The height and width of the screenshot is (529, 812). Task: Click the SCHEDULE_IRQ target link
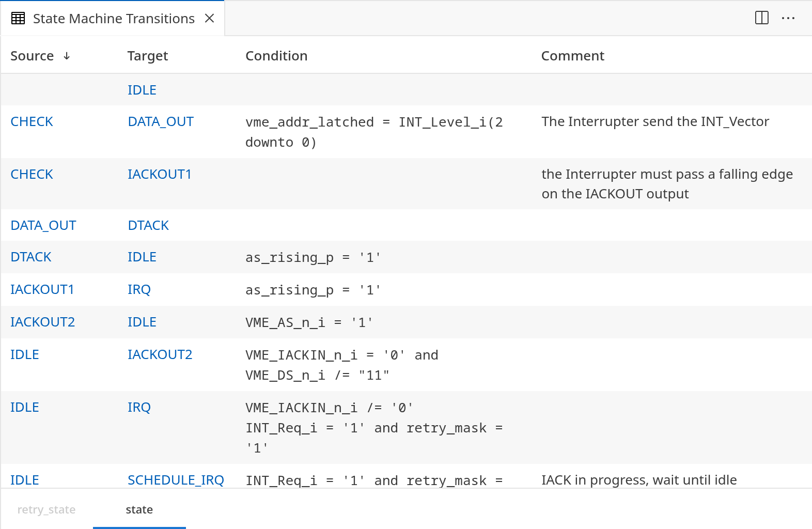pyautogui.click(x=176, y=480)
